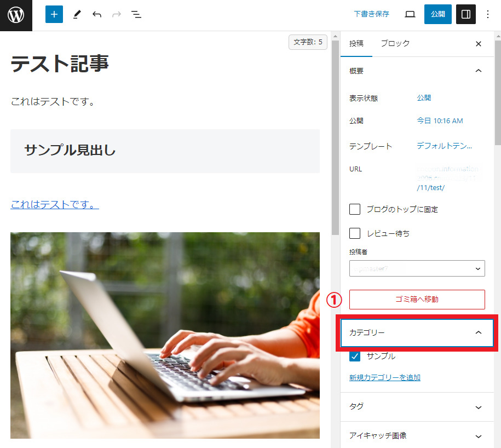
Task: Open the block inserter plus button
Action: coord(54,14)
